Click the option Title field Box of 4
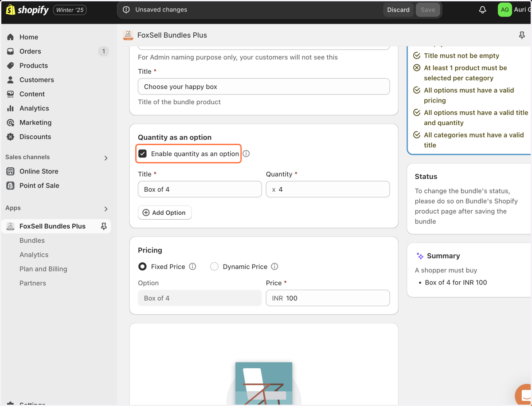 pyautogui.click(x=200, y=189)
